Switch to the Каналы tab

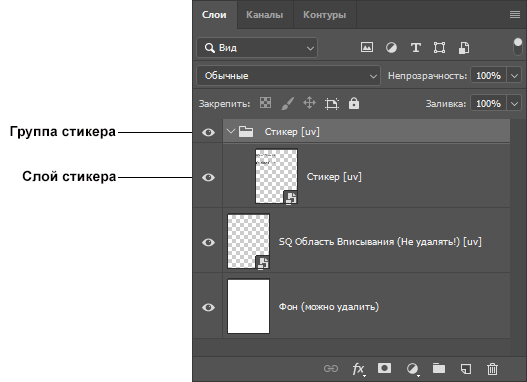click(x=265, y=15)
